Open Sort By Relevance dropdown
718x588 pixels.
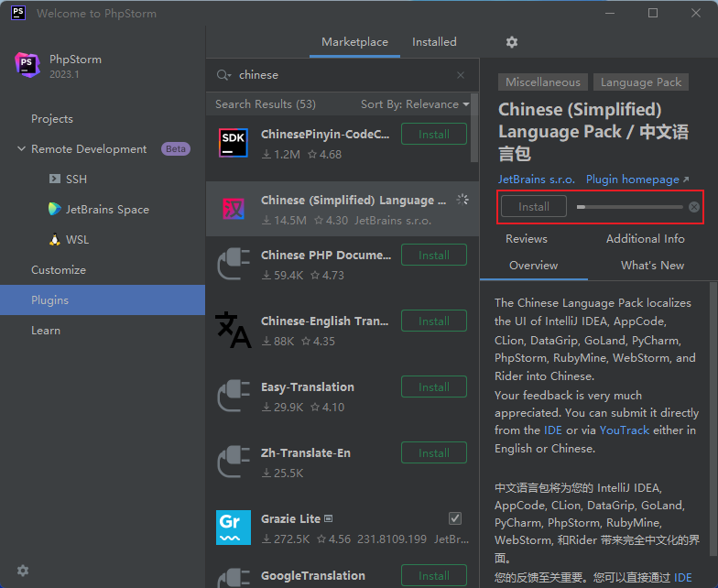tap(415, 104)
